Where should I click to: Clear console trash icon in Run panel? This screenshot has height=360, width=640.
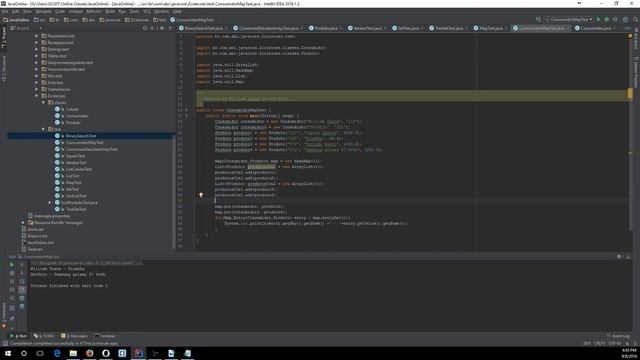click(x=22, y=306)
